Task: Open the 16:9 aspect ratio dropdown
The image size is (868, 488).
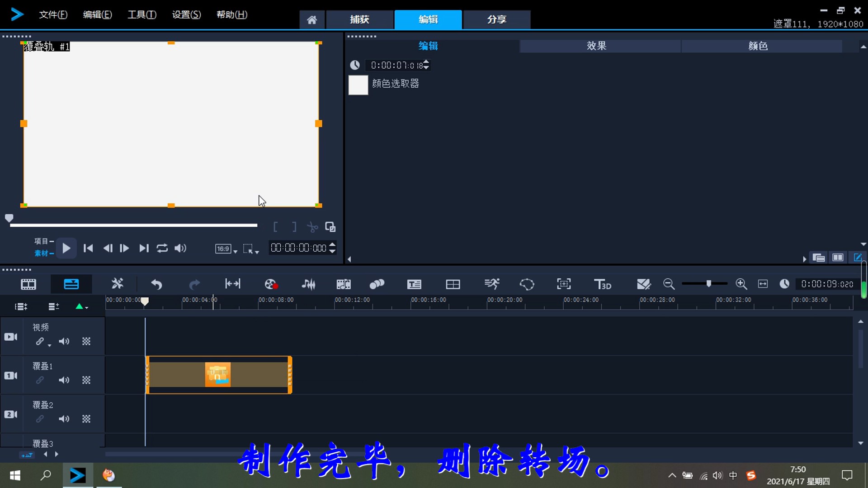Action: point(226,249)
